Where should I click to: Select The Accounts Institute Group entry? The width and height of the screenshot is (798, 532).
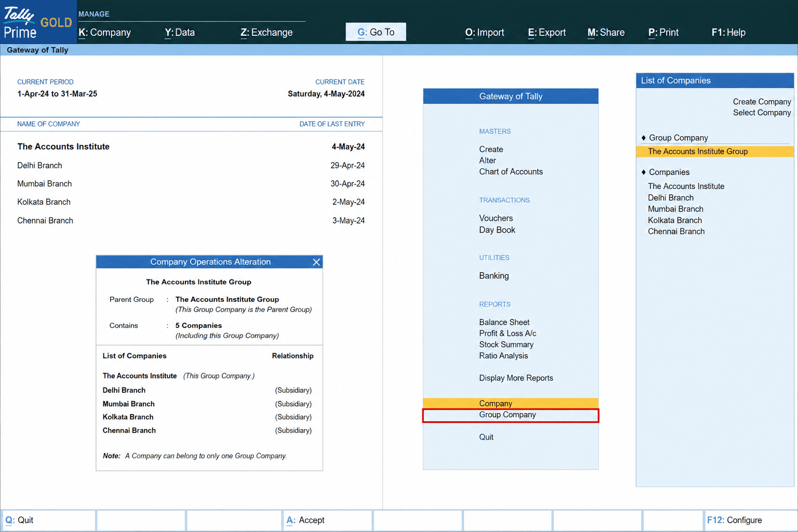click(x=715, y=151)
